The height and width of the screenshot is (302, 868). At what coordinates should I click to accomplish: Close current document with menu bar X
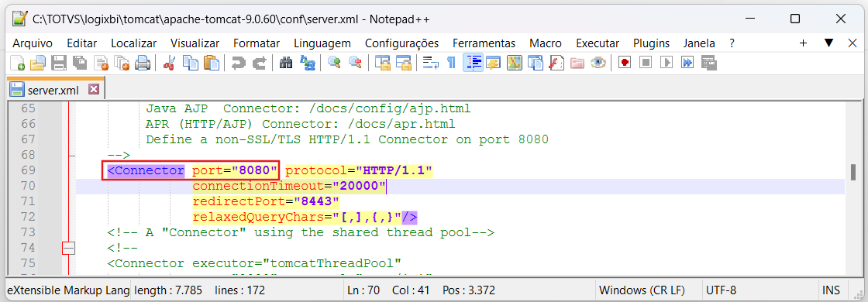coord(852,43)
